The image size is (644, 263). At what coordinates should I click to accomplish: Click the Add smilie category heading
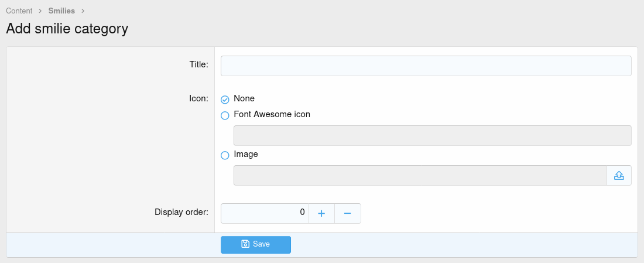(67, 29)
